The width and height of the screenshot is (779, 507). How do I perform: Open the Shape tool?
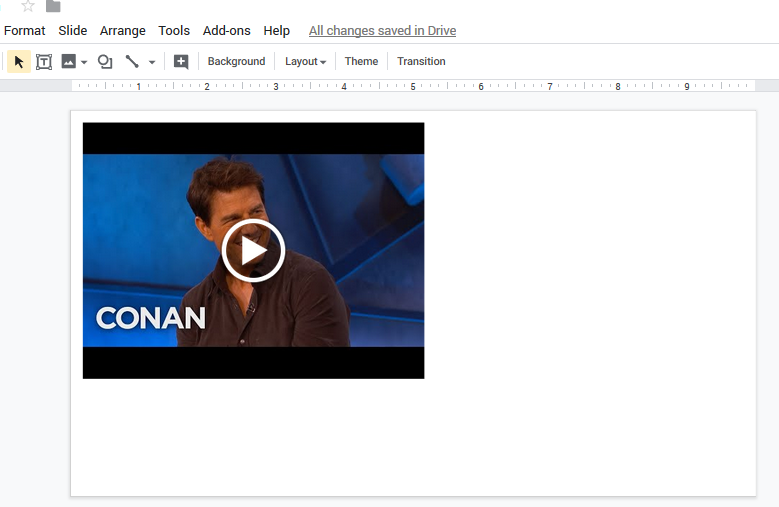(x=105, y=62)
